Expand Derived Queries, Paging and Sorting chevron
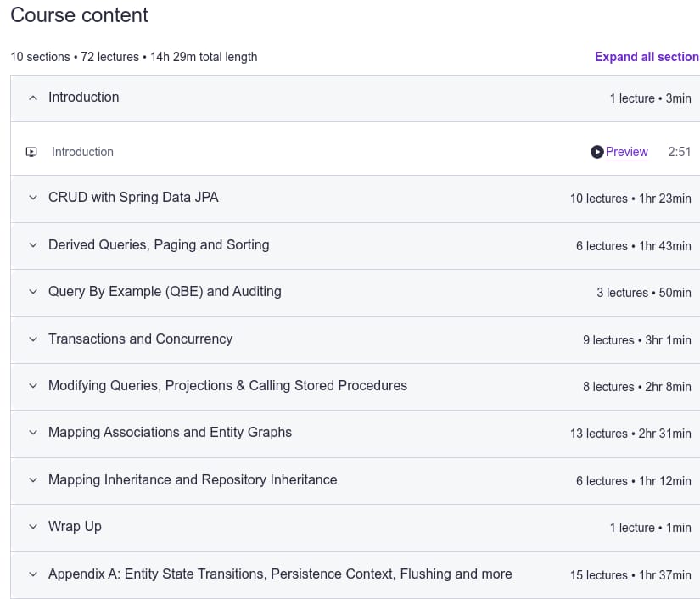The height and width of the screenshot is (599, 700). pyautogui.click(x=33, y=245)
